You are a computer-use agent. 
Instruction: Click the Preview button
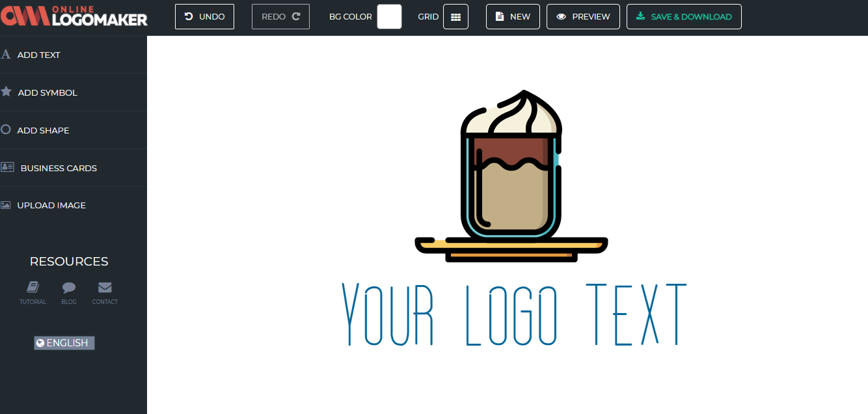[583, 16]
